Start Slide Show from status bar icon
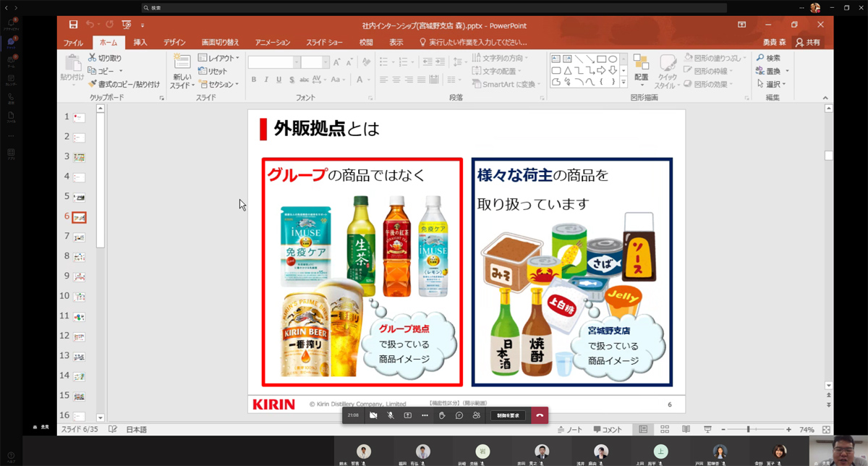 pos(708,429)
